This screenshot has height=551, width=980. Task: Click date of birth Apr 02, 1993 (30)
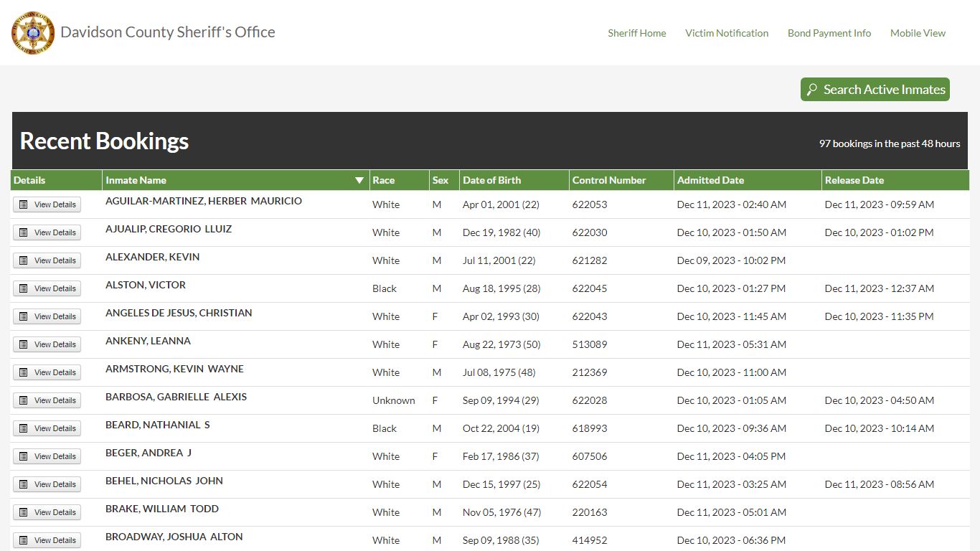pyautogui.click(x=501, y=316)
